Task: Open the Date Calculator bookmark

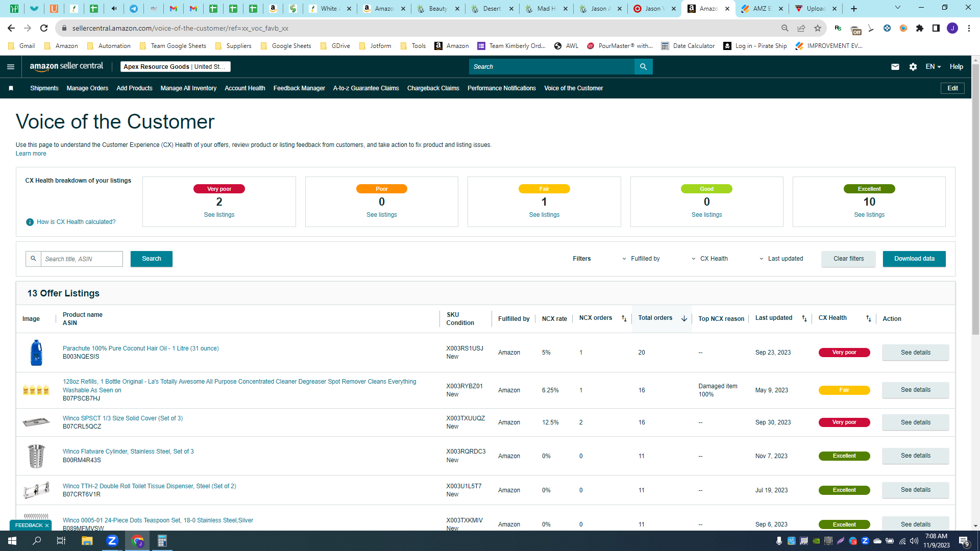Action: click(x=688, y=46)
